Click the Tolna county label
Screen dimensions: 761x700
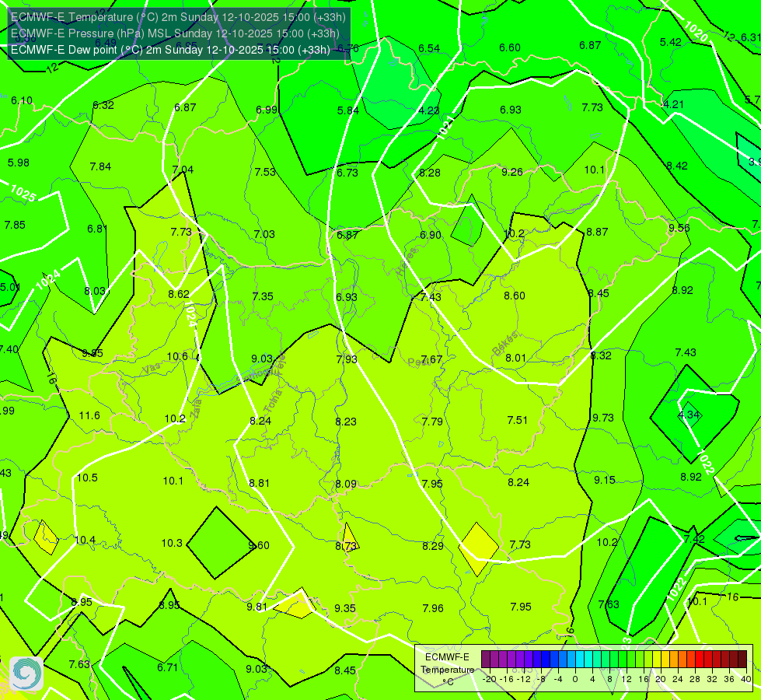(273, 401)
